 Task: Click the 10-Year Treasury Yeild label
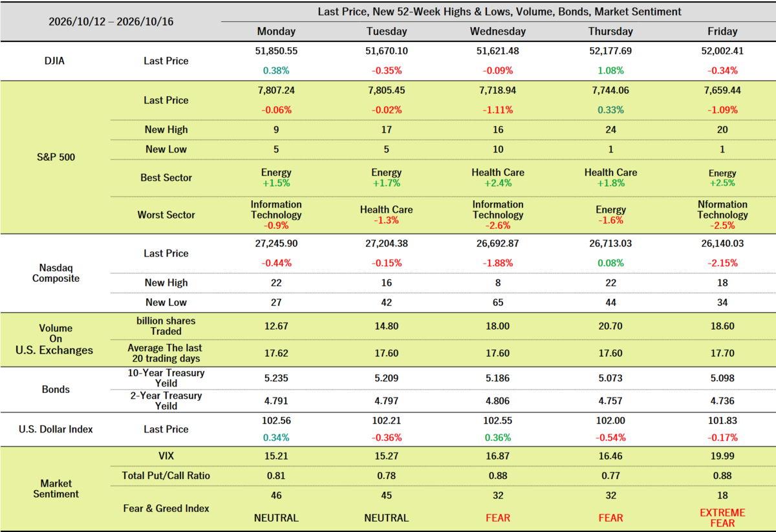coord(166,378)
